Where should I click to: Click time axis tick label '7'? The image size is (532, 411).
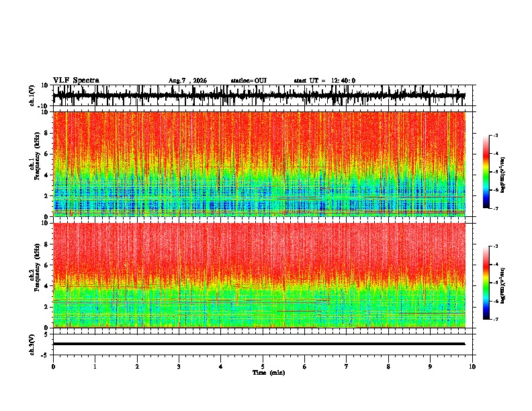(x=347, y=367)
